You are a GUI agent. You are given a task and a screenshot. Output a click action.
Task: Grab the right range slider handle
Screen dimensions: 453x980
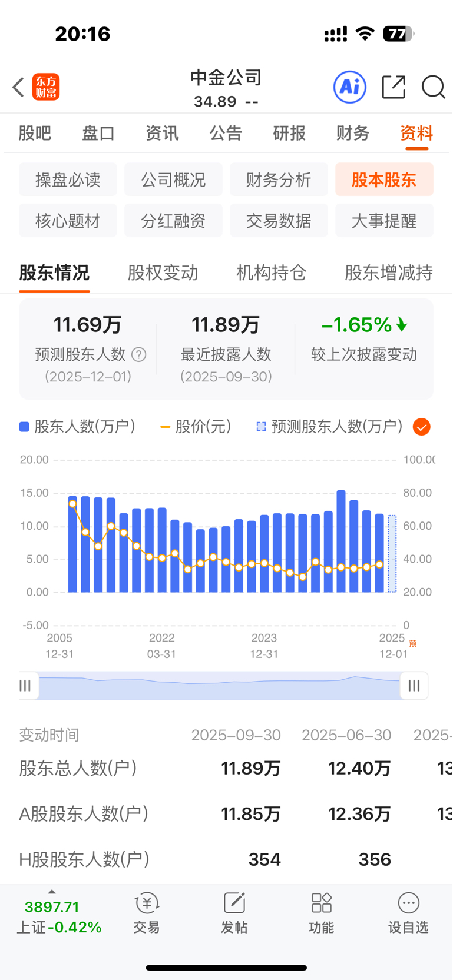click(414, 686)
